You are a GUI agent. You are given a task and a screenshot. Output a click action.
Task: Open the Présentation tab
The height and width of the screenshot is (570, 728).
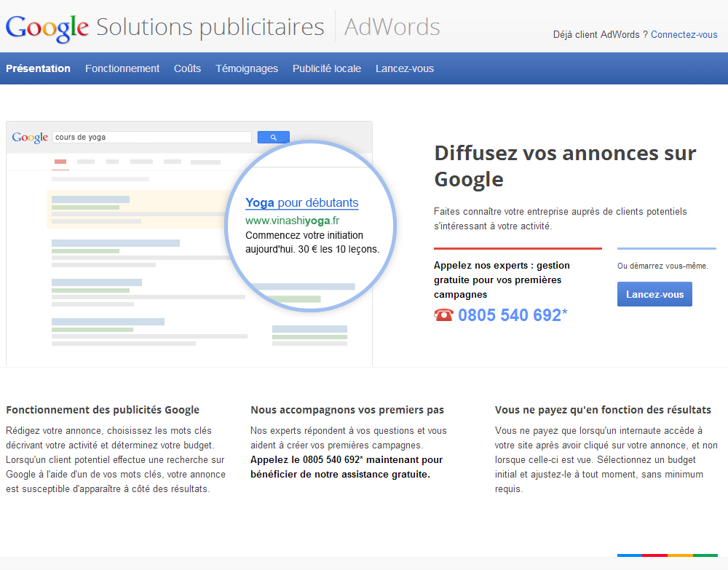(38, 68)
